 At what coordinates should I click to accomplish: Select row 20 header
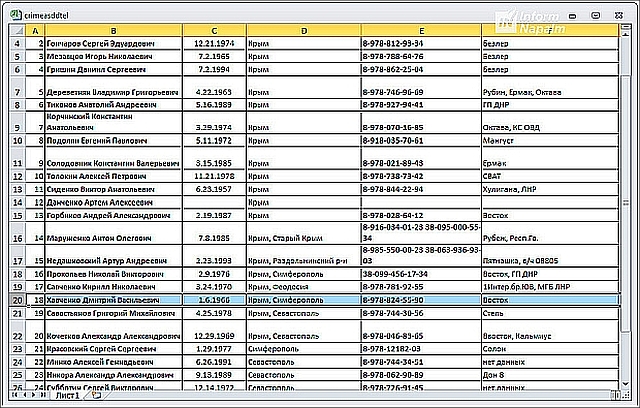click(17, 300)
